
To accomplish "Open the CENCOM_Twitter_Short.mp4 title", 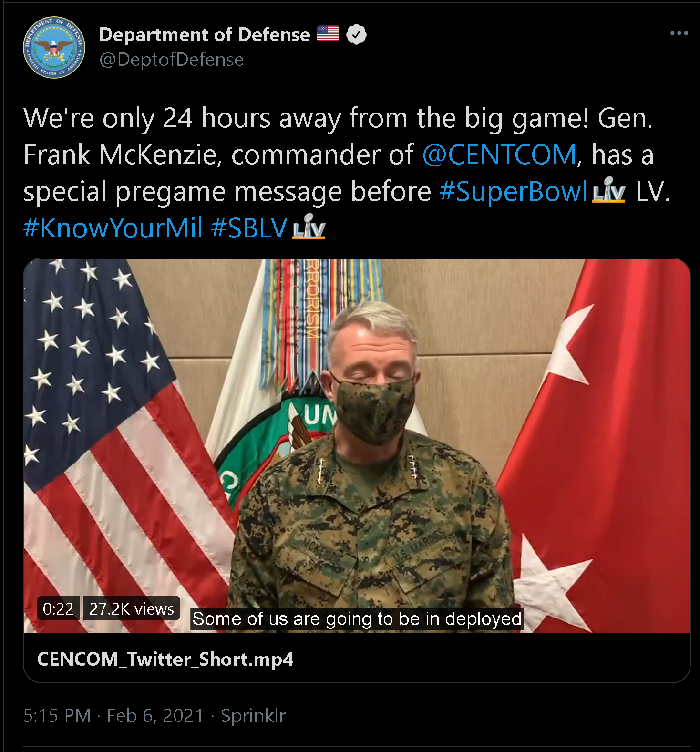I will tap(165, 659).
